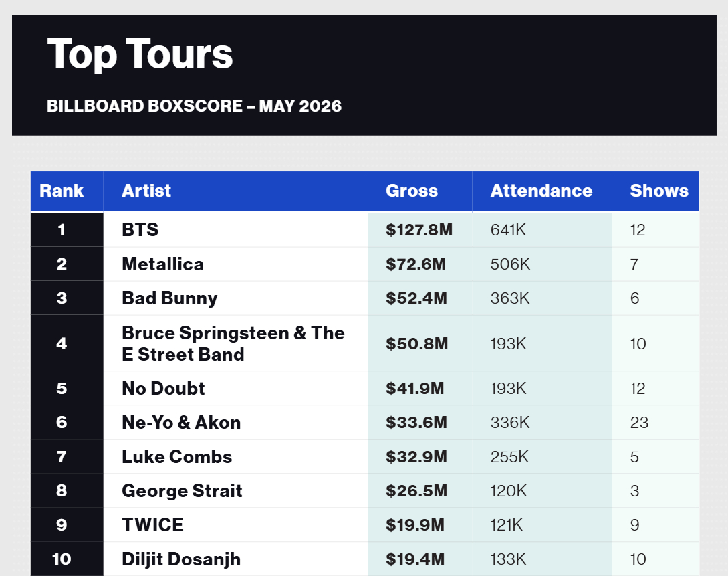Click the Shows column header
The height and width of the screenshot is (576, 728).
(x=659, y=191)
